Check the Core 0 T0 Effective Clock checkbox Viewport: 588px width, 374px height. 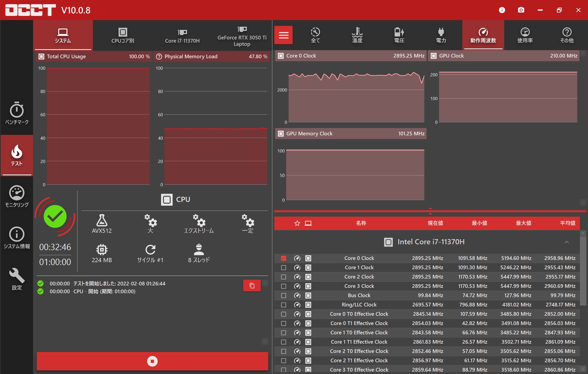(x=283, y=314)
